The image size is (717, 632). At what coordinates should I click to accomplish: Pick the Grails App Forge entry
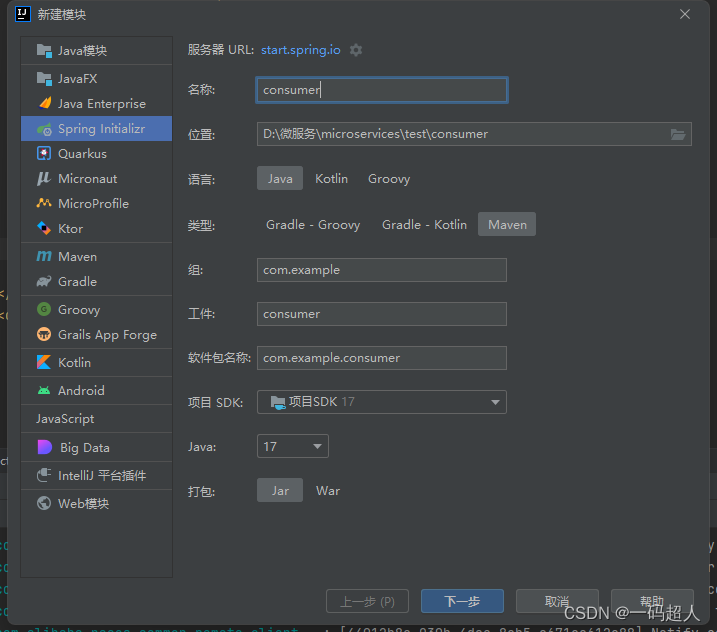point(96,334)
